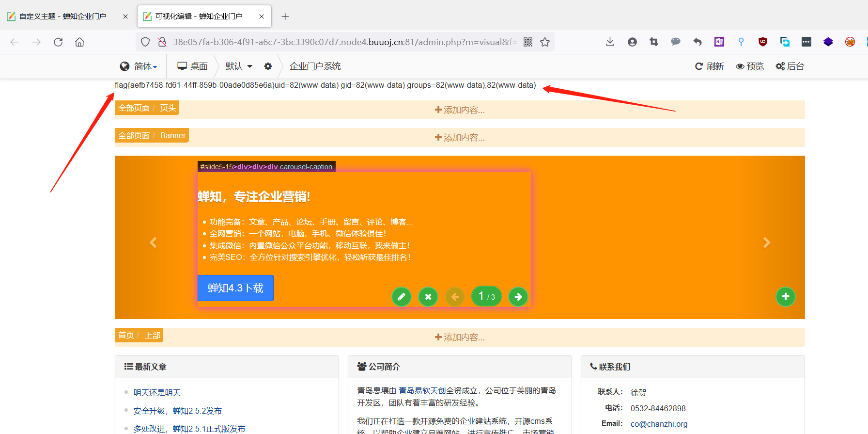Image resolution: width=868 pixels, height=434 pixels.
Task: Open 安全升级，蝉知2.5.2发布 article
Action: pyautogui.click(x=177, y=411)
